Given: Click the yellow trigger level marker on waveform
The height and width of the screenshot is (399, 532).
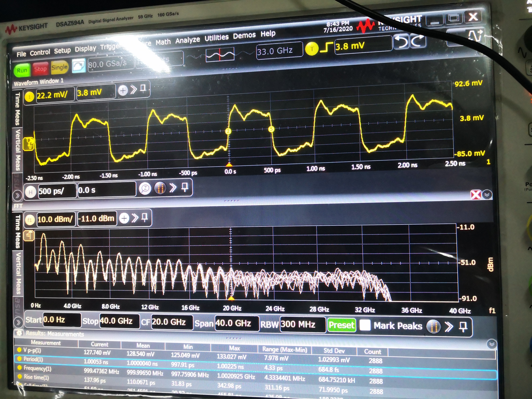Looking at the screenshot, I should tap(29, 144).
